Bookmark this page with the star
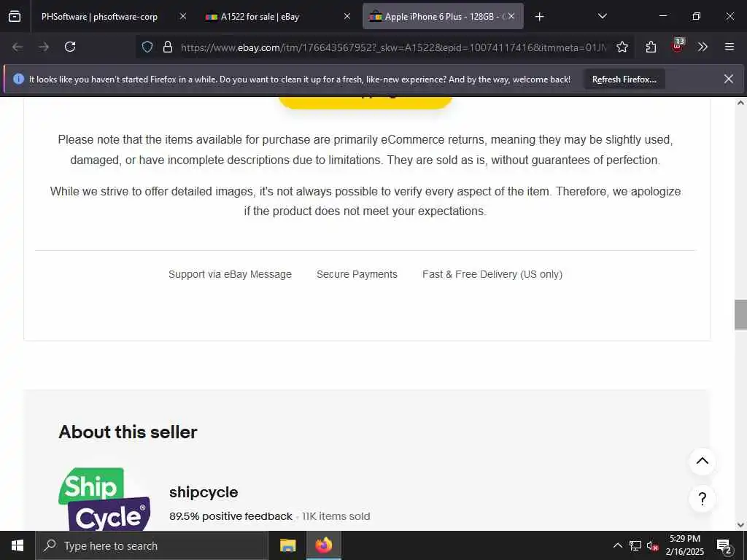Screen dimensions: 747x560 pyautogui.click(x=622, y=47)
